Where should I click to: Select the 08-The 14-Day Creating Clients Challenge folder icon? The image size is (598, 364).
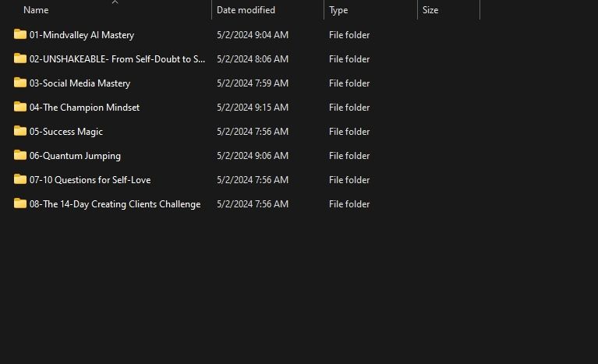coord(20,203)
